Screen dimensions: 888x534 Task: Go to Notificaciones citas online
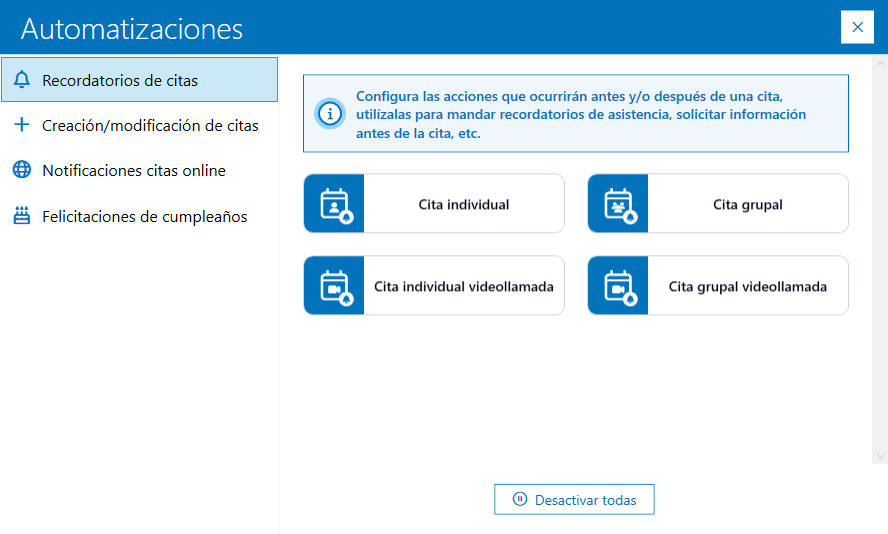pyautogui.click(x=134, y=171)
